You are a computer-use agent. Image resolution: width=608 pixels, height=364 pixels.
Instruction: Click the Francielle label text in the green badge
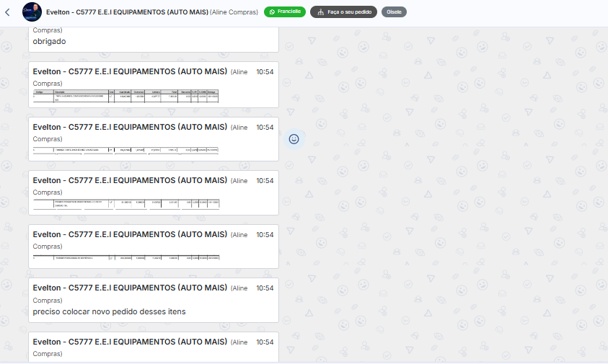(x=289, y=12)
